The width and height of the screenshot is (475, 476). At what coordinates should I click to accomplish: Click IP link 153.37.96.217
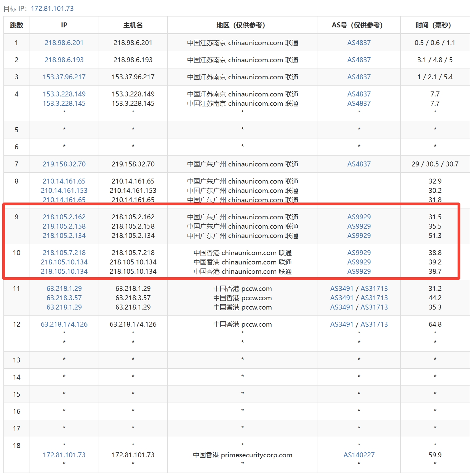(64, 77)
